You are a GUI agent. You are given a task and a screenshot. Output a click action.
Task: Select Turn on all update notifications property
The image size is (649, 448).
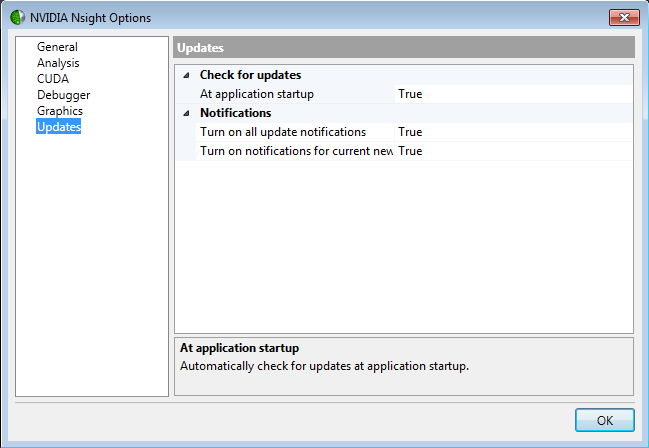tap(283, 132)
